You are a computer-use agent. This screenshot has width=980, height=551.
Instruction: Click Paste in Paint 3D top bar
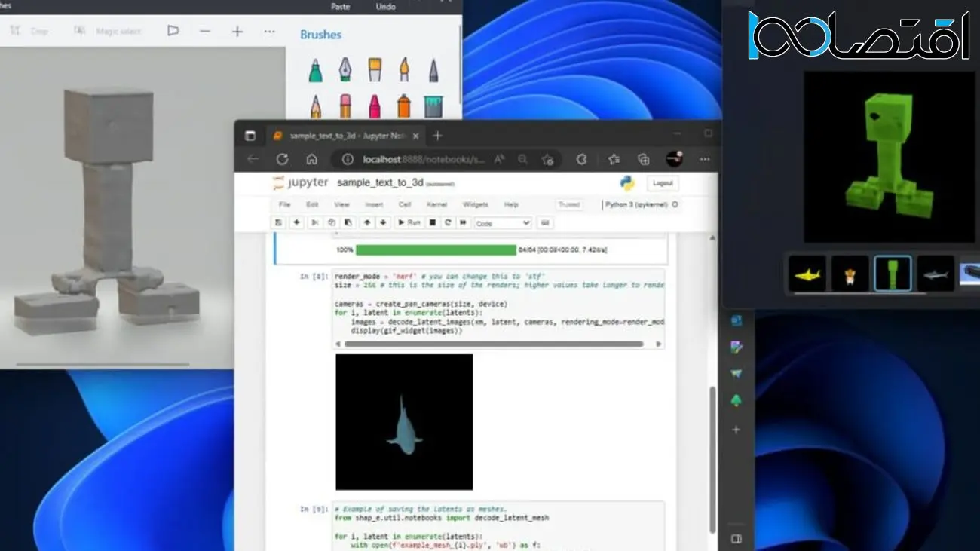coord(341,6)
